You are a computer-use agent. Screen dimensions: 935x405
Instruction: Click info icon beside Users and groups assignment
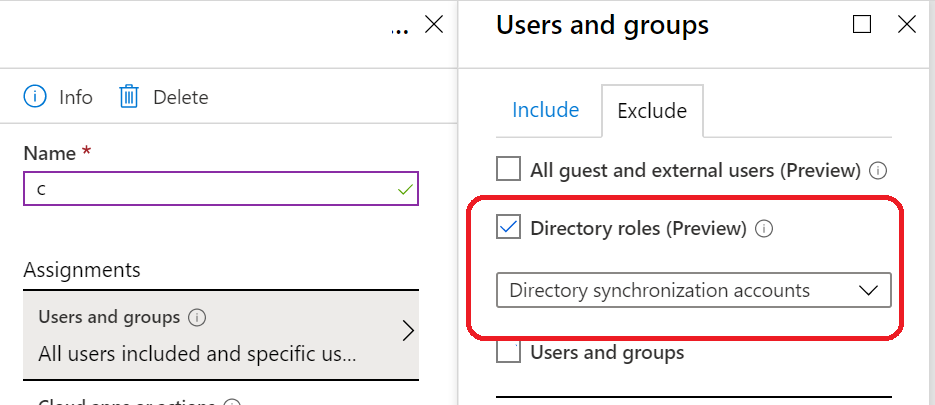pyautogui.click(x=197, y=317)
